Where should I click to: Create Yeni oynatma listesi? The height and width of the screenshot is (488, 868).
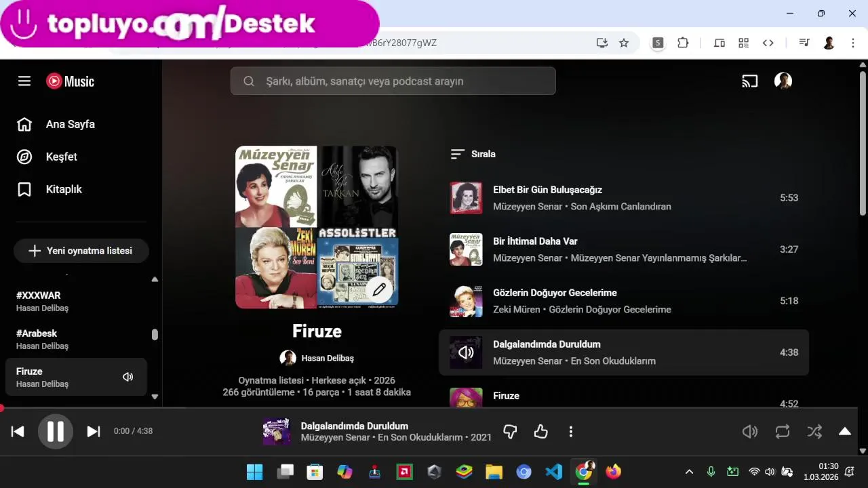pos(81,251)
